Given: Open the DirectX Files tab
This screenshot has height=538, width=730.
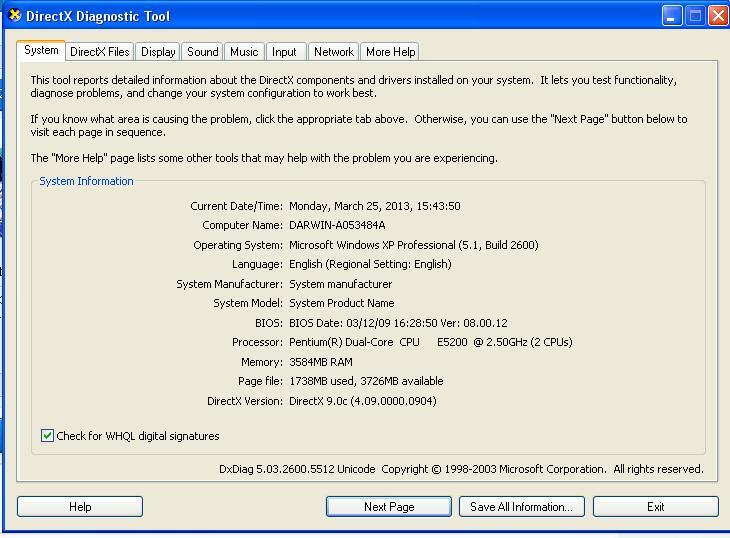Looking at the screenshot, I should pyautogui.click(x=100, y=52).
